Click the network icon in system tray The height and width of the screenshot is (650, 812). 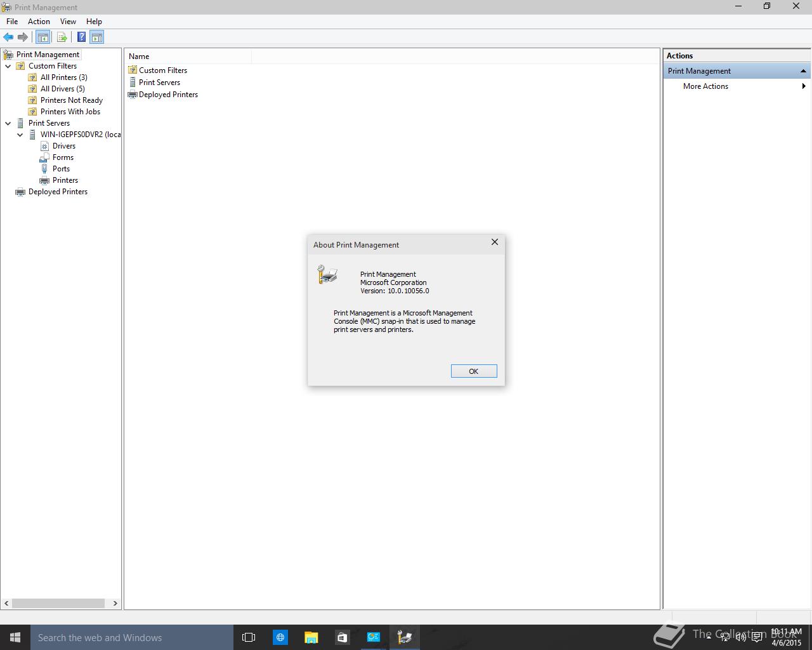724,637
